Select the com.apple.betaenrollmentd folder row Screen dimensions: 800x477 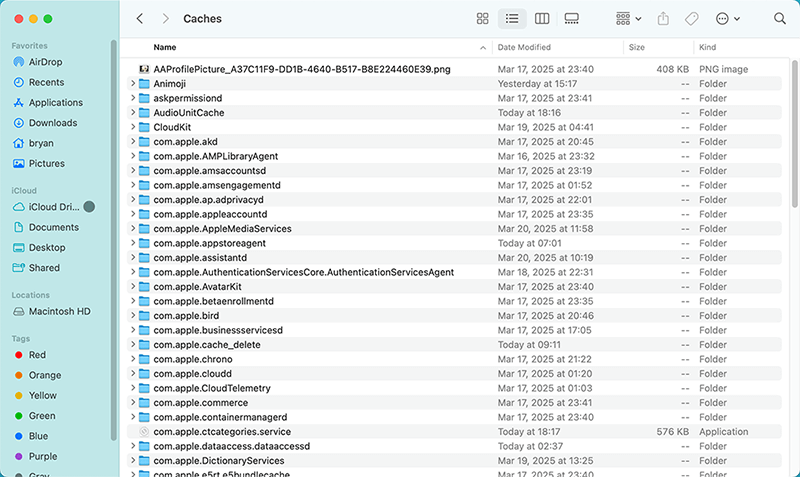pos(454,301)
